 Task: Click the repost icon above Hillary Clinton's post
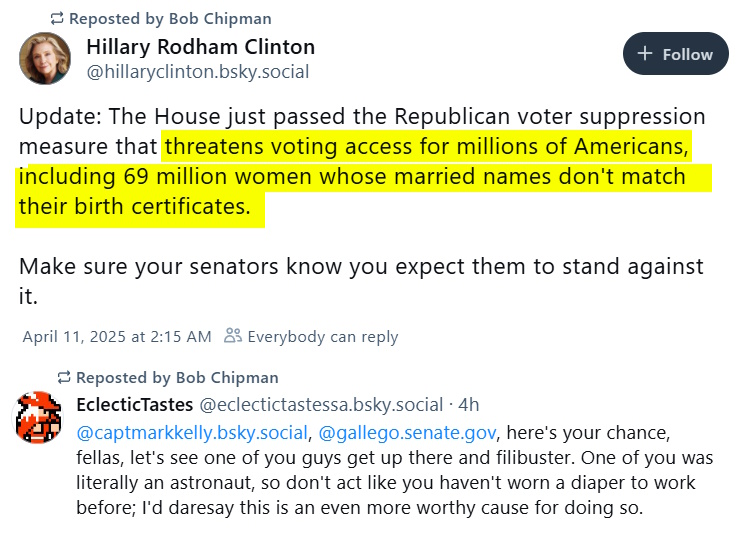(58, 19)
